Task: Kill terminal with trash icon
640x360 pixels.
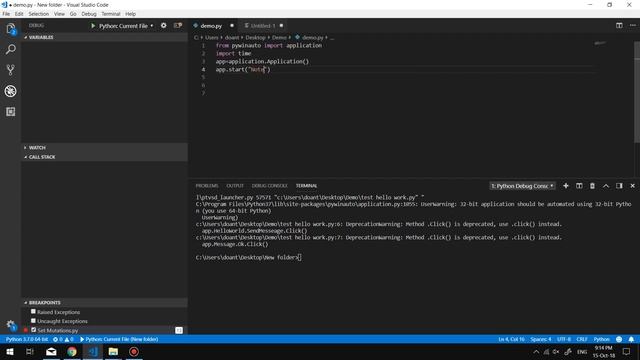Action: tap(592, 186)
